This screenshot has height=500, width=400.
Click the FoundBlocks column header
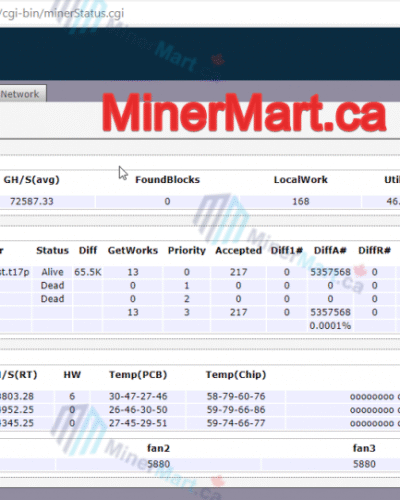pos(167,180)
